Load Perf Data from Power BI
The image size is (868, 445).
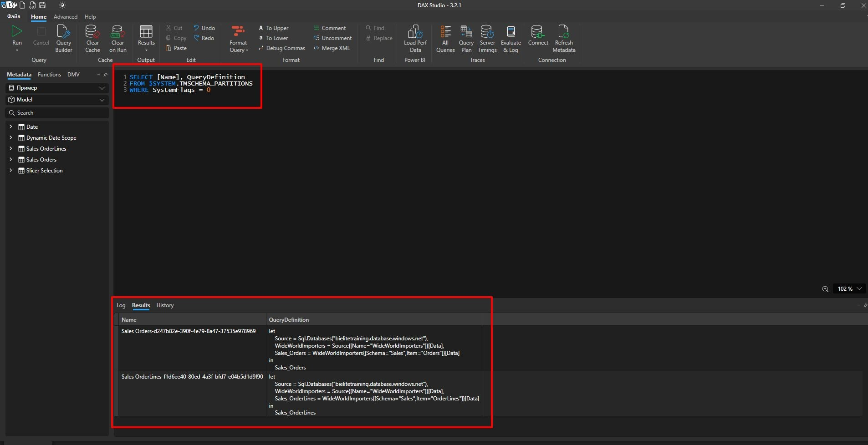click(415, 39)
